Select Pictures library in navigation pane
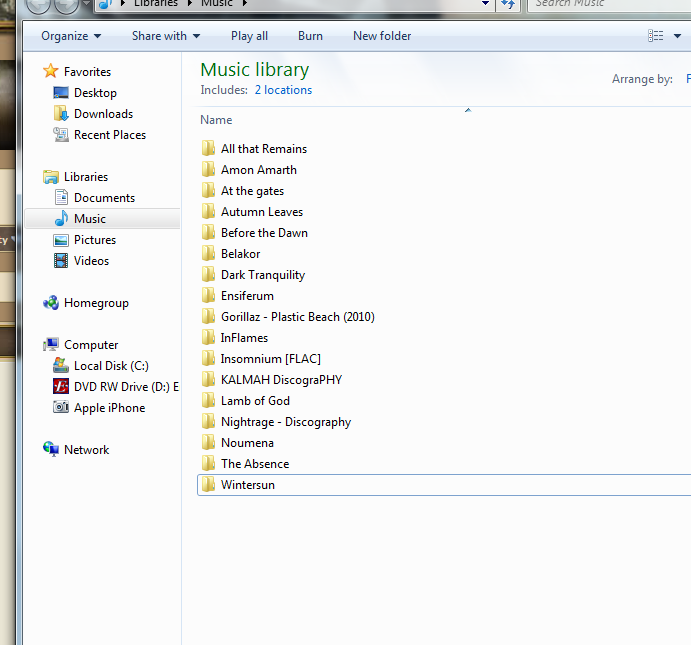This screenshot has height=645, width=691. [94, 240]
